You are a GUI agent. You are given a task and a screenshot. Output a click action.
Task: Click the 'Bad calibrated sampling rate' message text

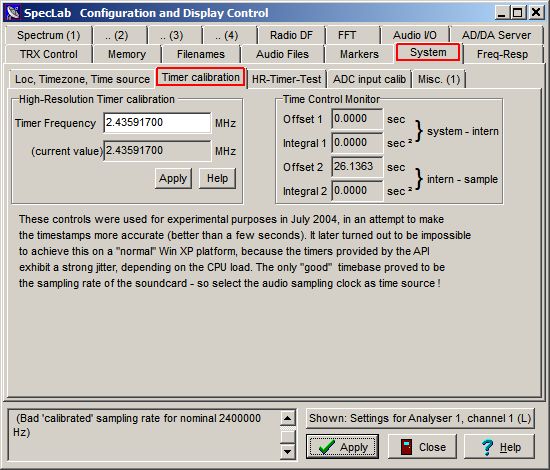[x=137, y=425]
